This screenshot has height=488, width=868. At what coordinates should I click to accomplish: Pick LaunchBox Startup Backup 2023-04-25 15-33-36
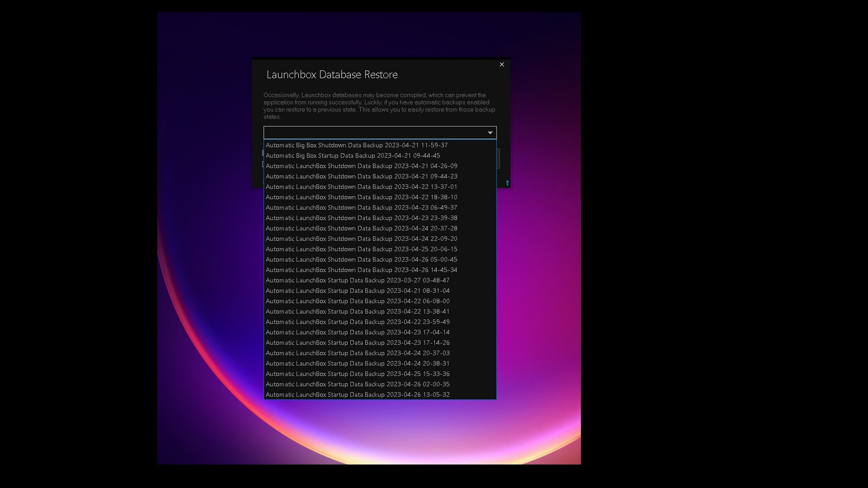click(x=380, y=374)
